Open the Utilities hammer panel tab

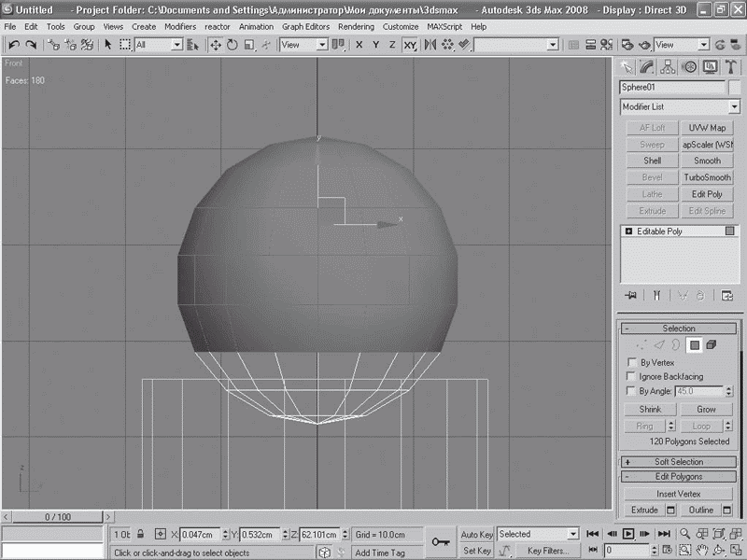coord(730,66)
